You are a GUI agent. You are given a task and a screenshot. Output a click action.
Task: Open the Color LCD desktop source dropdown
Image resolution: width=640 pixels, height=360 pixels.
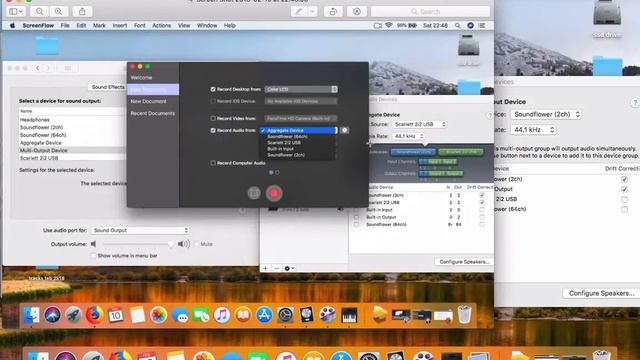point(301,89)
